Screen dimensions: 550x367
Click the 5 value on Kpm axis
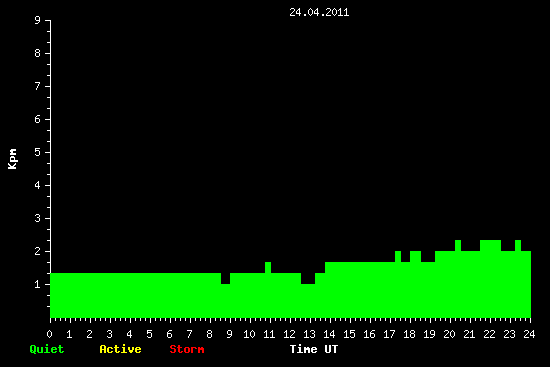(x=38, y=152)
